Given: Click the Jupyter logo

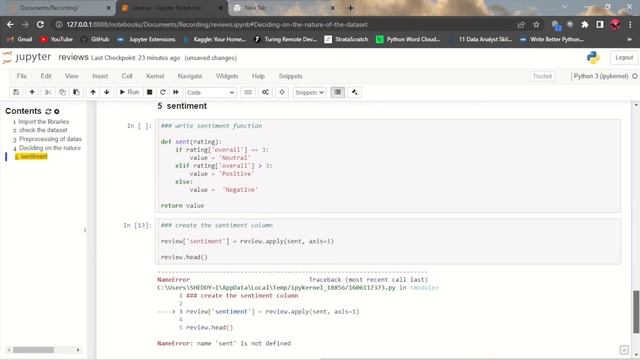Looking at the screenshot, I should pyautogui.click(x=27, y=57).
